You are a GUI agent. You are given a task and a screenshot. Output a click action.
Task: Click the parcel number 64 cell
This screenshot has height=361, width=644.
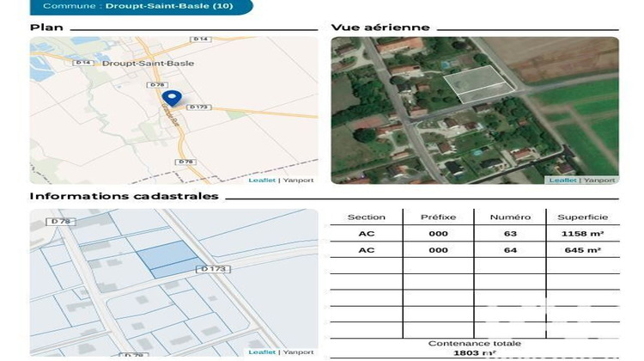(x=510, y=250)
